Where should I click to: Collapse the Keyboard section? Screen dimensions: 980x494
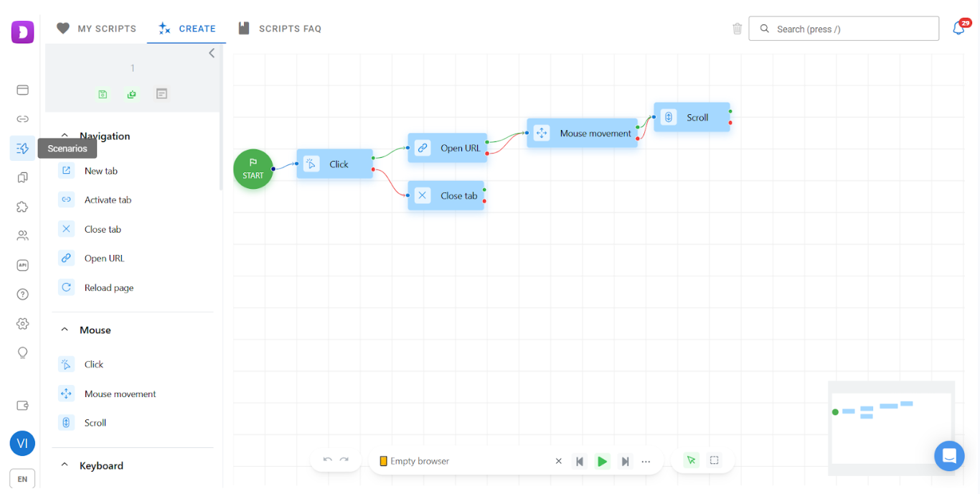tap(65, 465)
